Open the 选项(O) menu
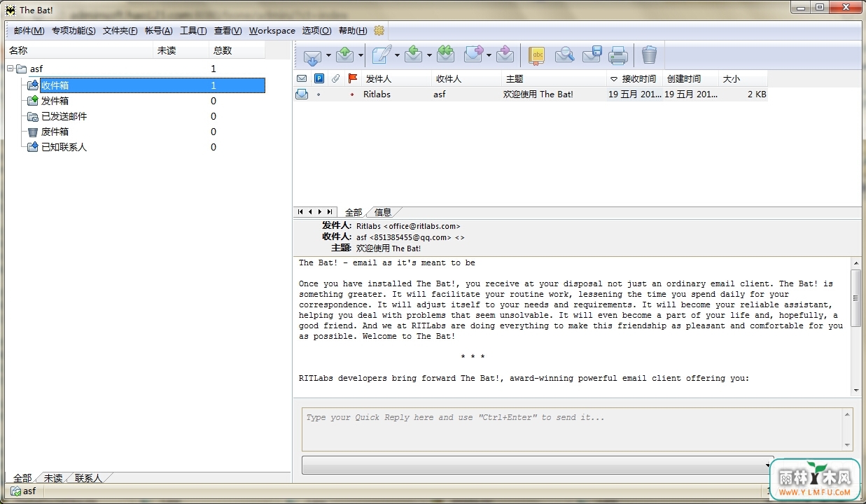The height and width of the screenshot is (504, 866). coord(316,31)
